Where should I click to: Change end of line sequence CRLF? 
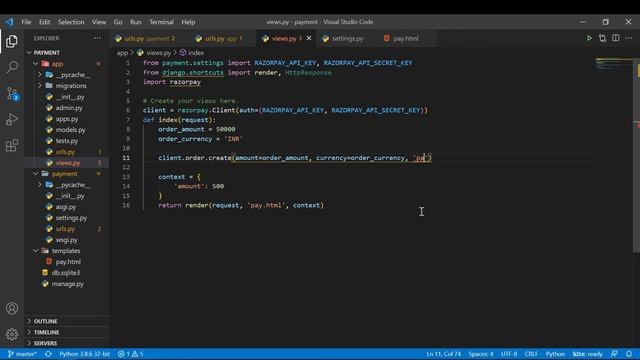tap(531, 354)
